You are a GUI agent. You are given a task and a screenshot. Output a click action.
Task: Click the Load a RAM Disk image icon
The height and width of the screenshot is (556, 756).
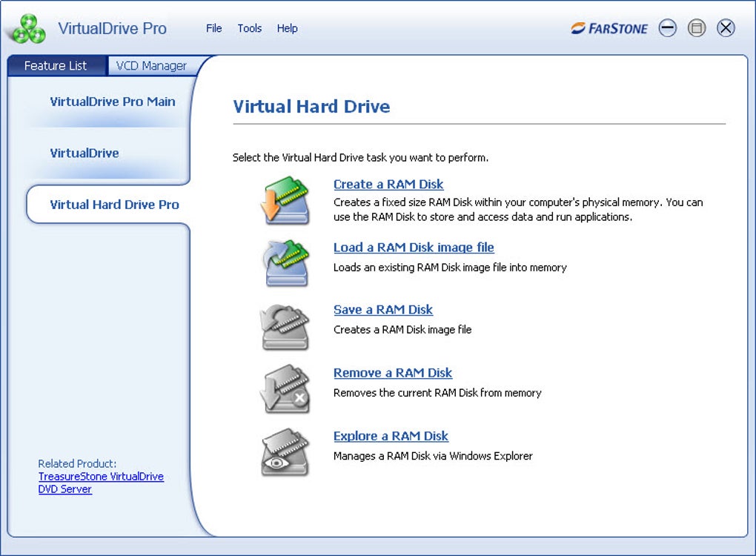285,263
